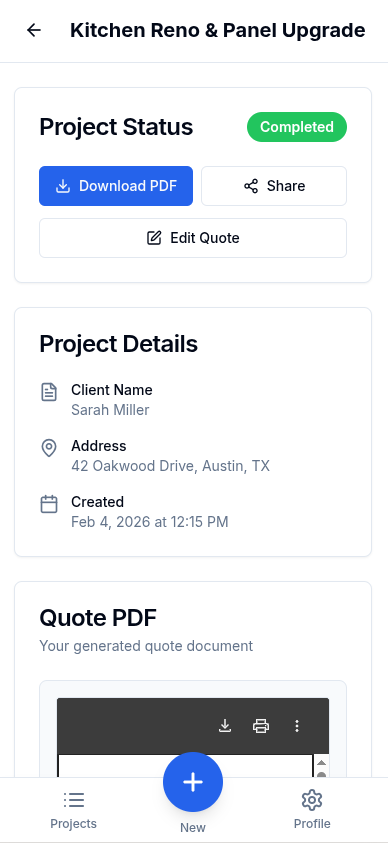Click the Project Status heading
The width and height of the screenshot is (388, 843).
pos(116,127)
